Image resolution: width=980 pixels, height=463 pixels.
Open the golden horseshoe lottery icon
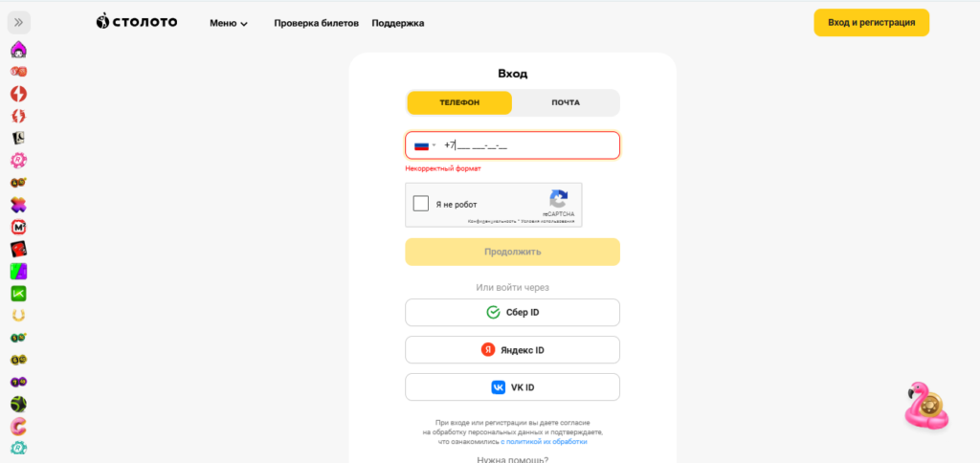point(19,316)
